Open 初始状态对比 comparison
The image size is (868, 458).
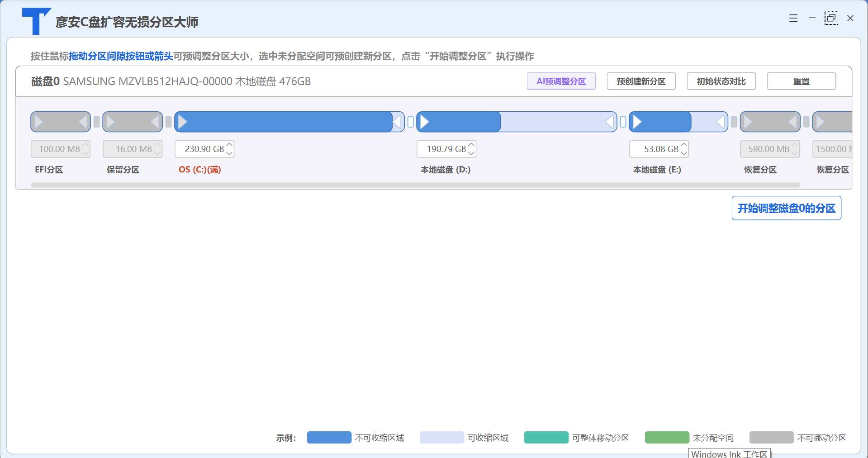pyautogui.click(x=721, y=81)
